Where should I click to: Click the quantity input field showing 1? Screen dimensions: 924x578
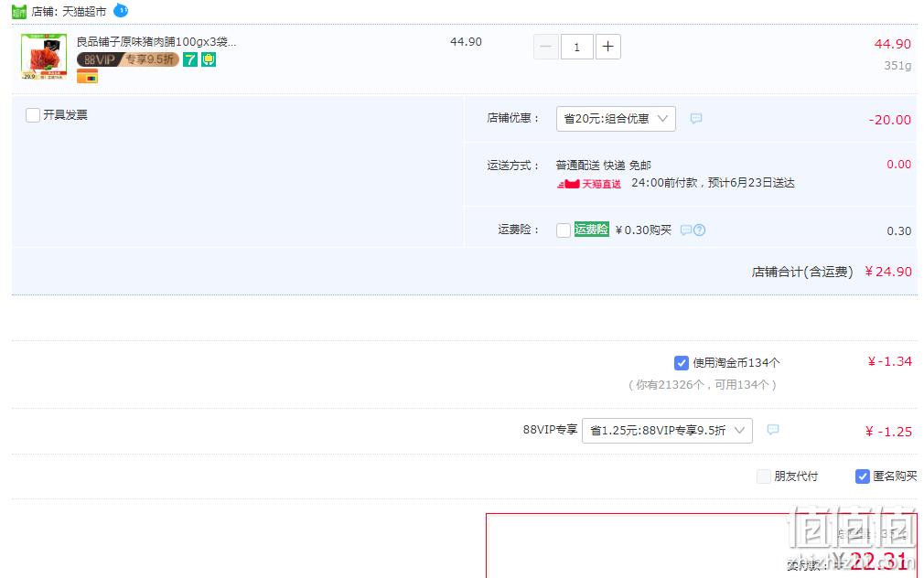[577, 47]
